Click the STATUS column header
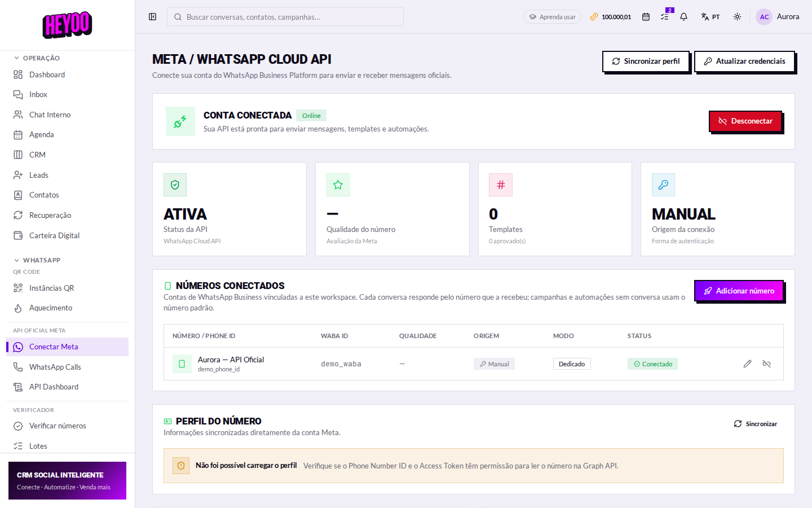The width and height of the screenshot is (812, 508). coord(639,336)
